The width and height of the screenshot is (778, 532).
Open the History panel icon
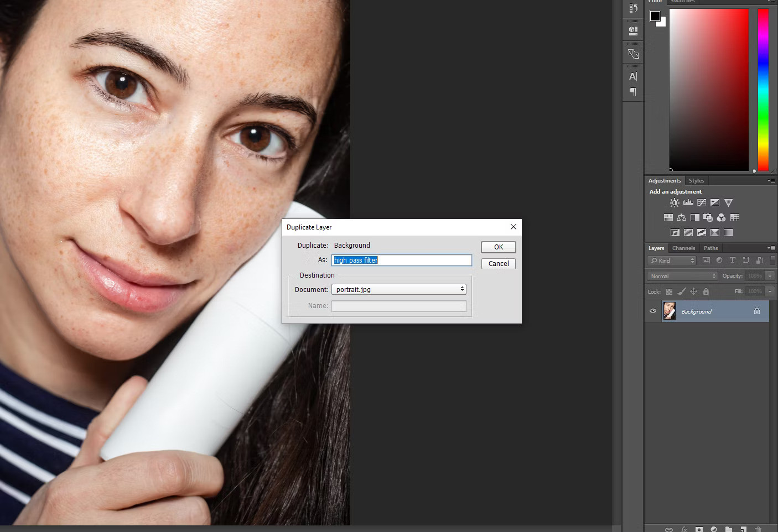(x=633, y=8)
